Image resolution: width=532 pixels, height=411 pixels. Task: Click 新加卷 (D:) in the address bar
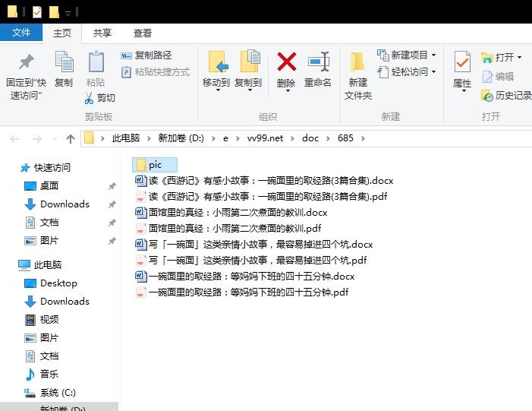pos(181,138)
